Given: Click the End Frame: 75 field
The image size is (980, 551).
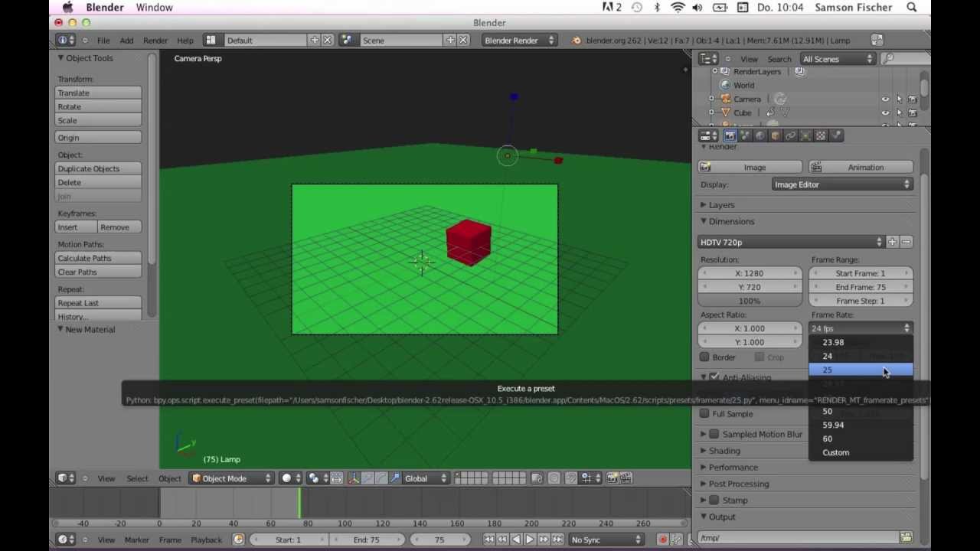Looking at the screenshot, I should [x=861, y=288].
